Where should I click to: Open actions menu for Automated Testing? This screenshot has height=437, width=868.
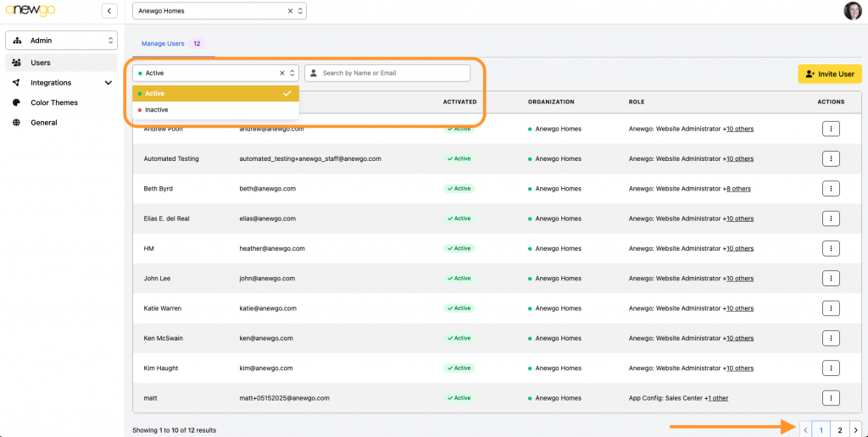tap(831, 158)
